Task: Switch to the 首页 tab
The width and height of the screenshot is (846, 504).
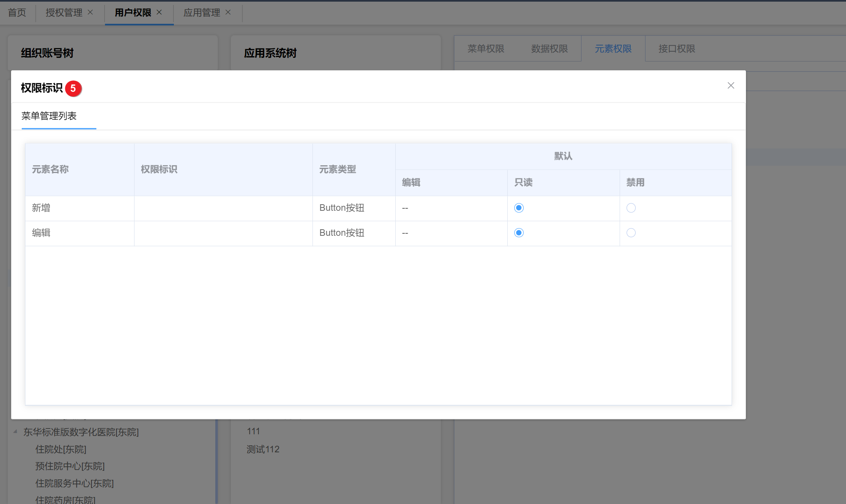Action: 17,13
